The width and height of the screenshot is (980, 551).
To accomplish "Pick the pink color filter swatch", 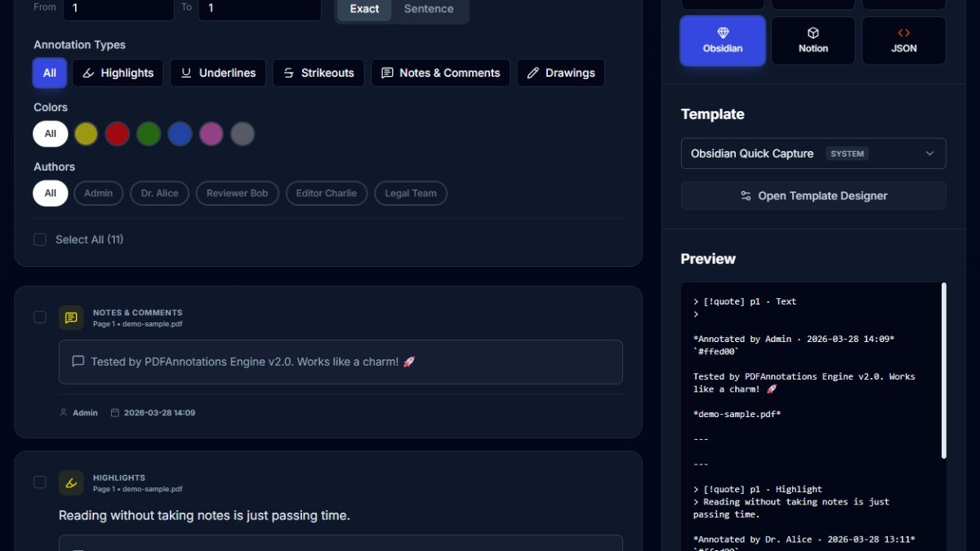I will [x=212, y=134].
